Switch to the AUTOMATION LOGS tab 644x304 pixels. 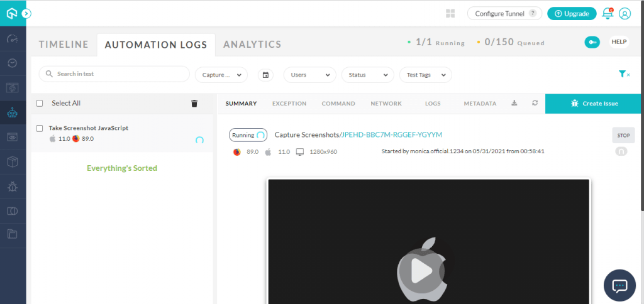(156, 45)
